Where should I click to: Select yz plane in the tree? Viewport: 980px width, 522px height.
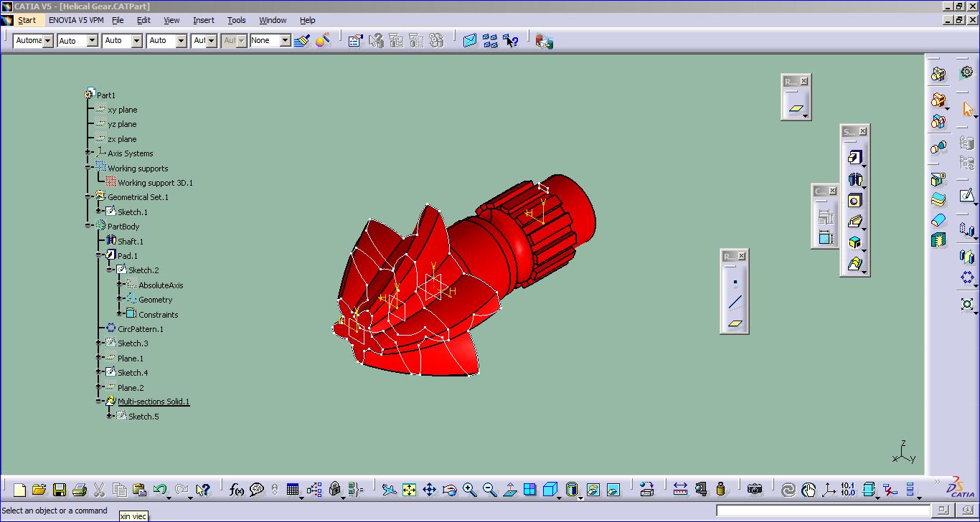point(122,124)
